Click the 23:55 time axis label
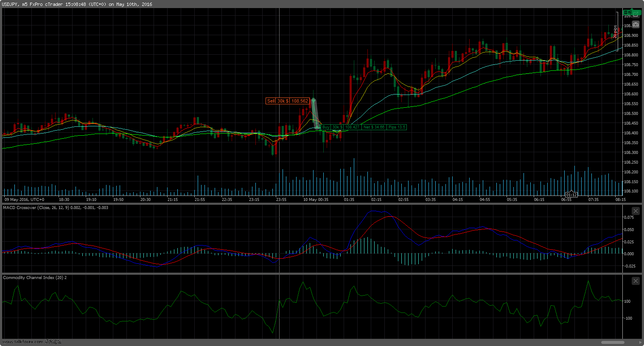The image size is (644, 346). point(281,199)
